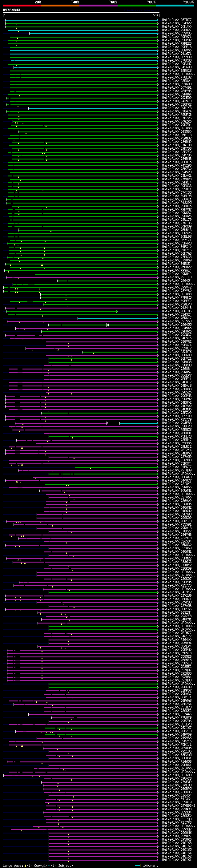Open hit UniRef100_B1Q474
The height and width of the screenshot is (868, 197).
click(176, 111)
